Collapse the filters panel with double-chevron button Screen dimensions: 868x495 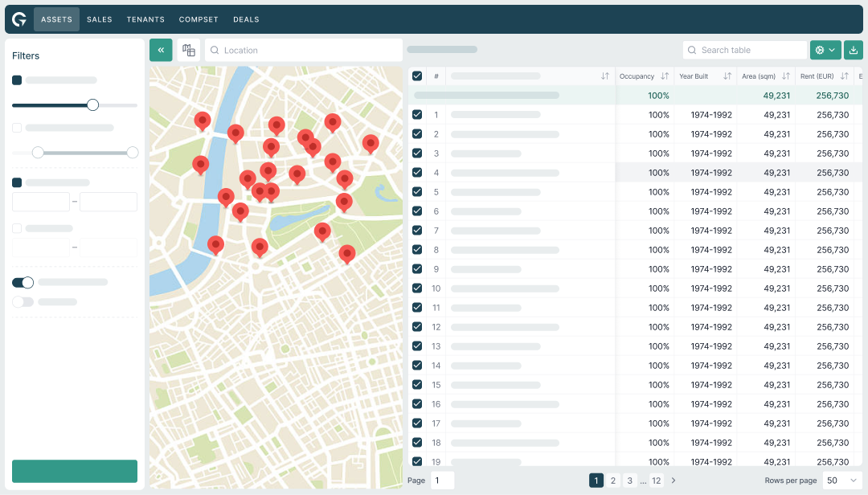pos(161,50)
